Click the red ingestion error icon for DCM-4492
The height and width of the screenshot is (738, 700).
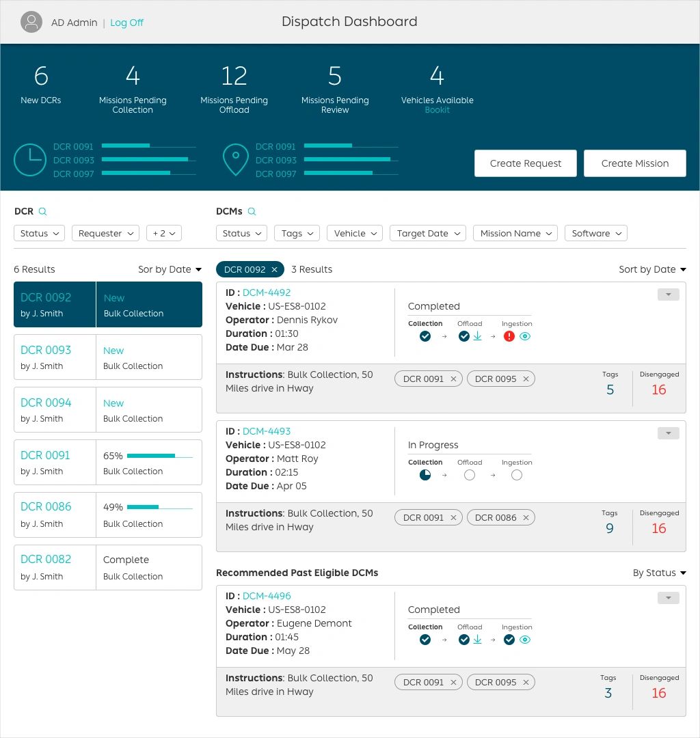click(x=509, y=336)
